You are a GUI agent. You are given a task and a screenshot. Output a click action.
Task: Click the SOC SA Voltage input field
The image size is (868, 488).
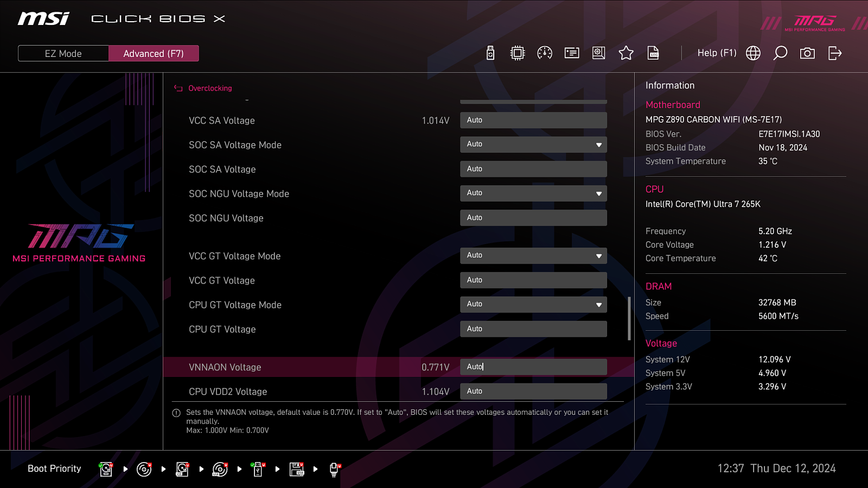coord(533,169)
